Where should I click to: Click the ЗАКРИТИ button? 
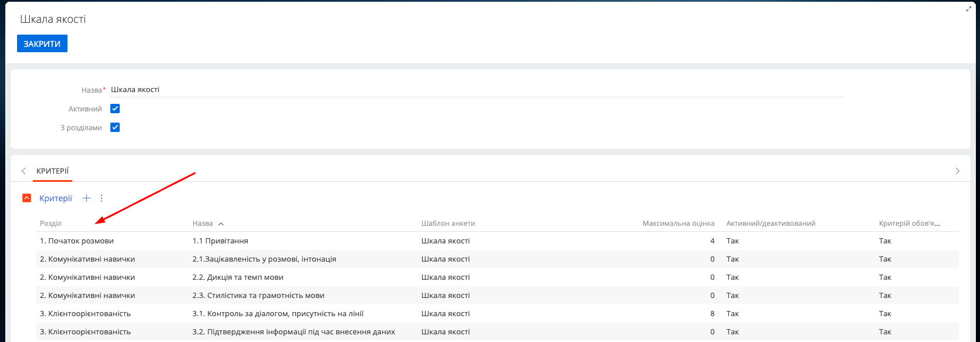click(x=42, y=43)
